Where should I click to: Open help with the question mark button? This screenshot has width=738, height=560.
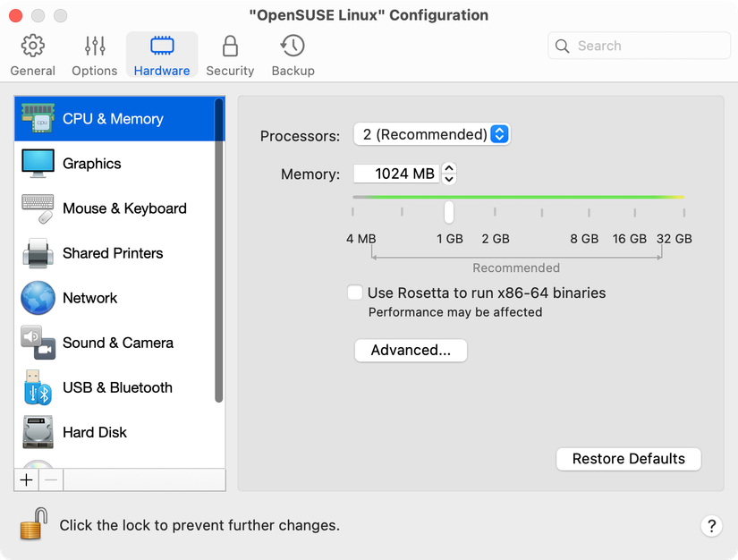pyautogui.click(x=711, y=525)
